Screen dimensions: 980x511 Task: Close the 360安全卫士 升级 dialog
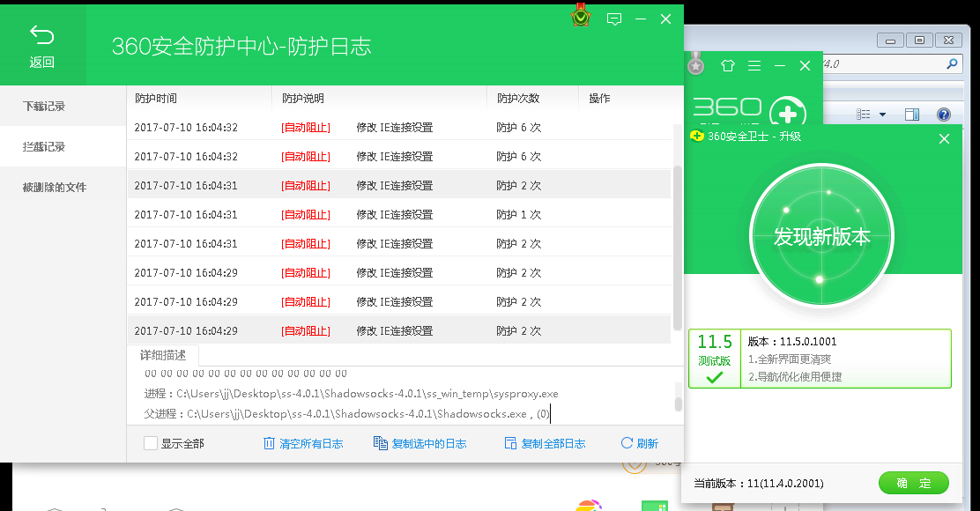point(945,138)
